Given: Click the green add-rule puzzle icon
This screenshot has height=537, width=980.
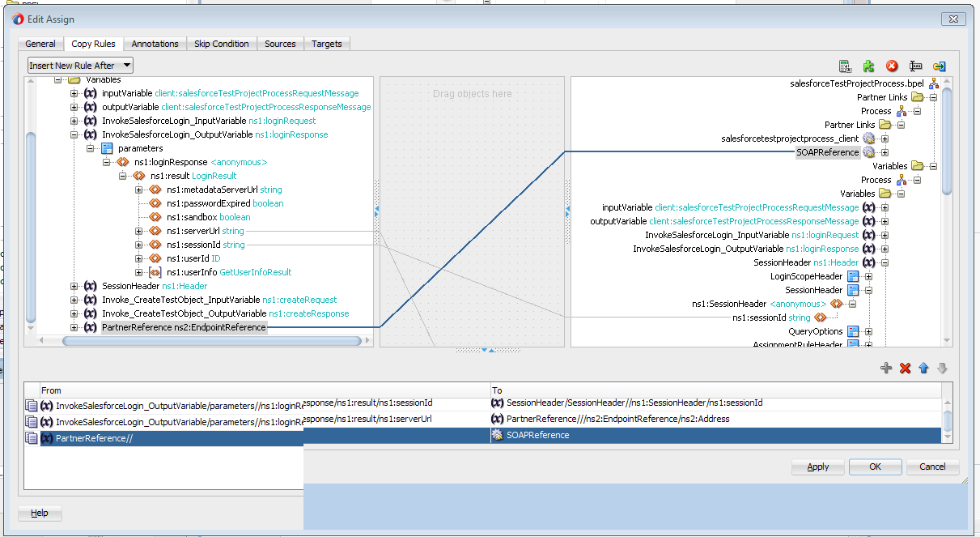Looking at the screenshot, I should 868,66.
